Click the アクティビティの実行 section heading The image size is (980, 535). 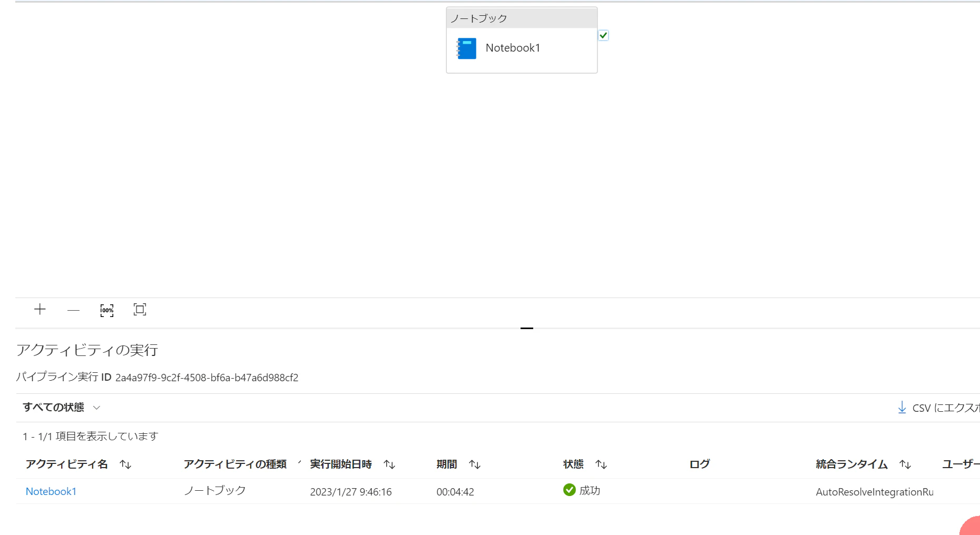(x=87, y=350)
